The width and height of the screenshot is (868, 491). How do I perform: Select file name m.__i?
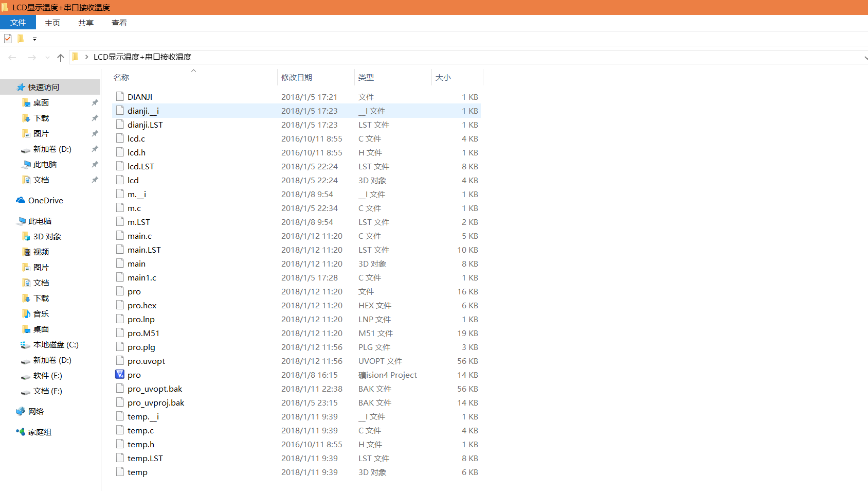click(137, 195)
